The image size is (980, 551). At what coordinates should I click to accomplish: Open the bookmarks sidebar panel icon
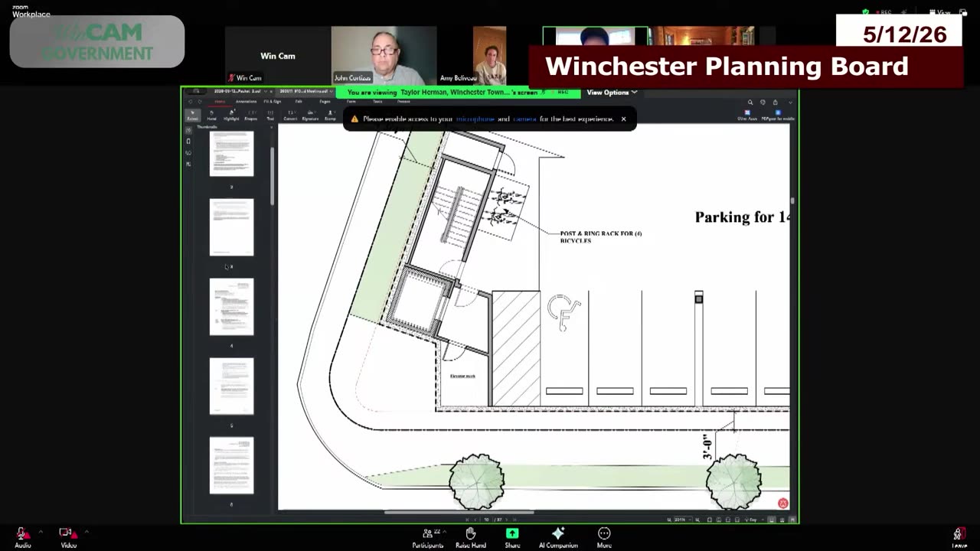(188, 142)
